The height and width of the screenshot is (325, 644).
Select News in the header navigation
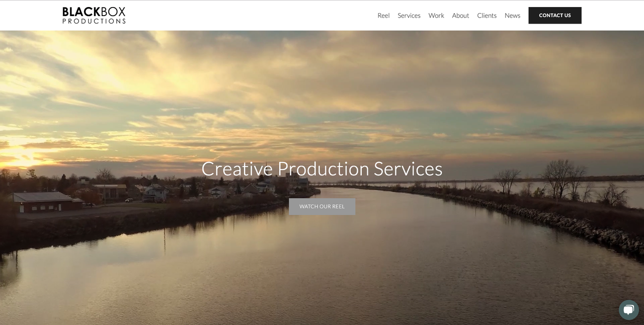tap(512, 15)
